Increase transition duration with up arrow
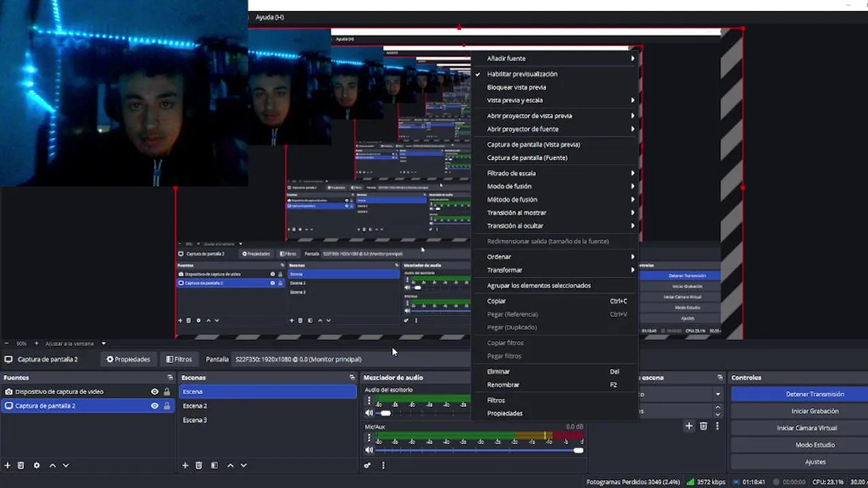This screenshot has height=488, width=868. [717, 407]
